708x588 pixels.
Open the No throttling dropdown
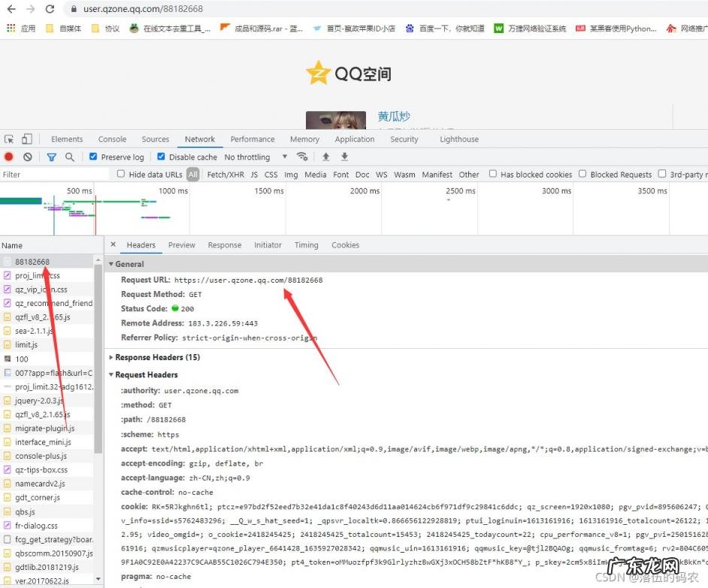coord(256,157)
